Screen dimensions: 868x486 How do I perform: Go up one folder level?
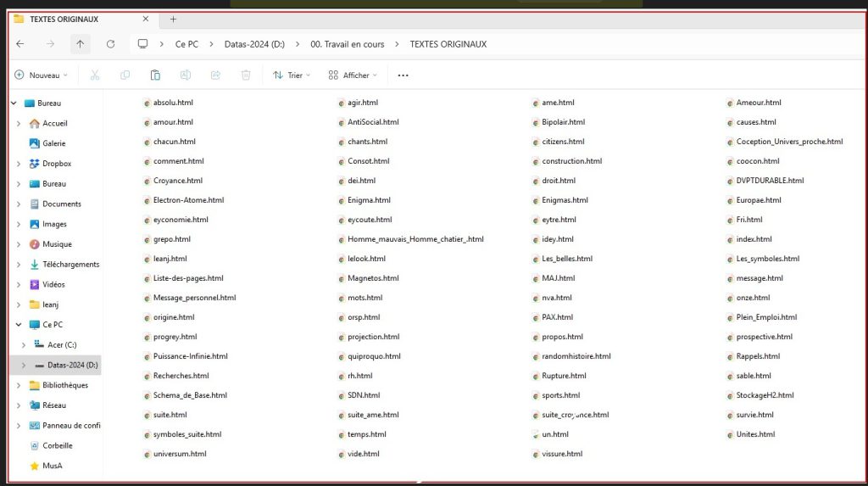tap(80, 44)
